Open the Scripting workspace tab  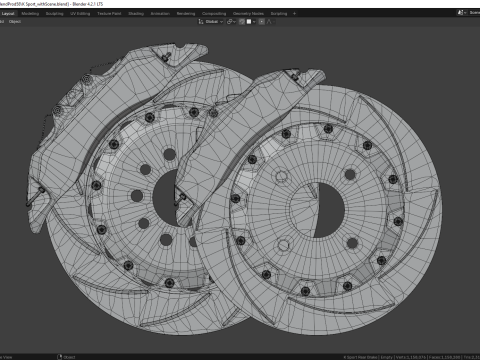(279, 14)
